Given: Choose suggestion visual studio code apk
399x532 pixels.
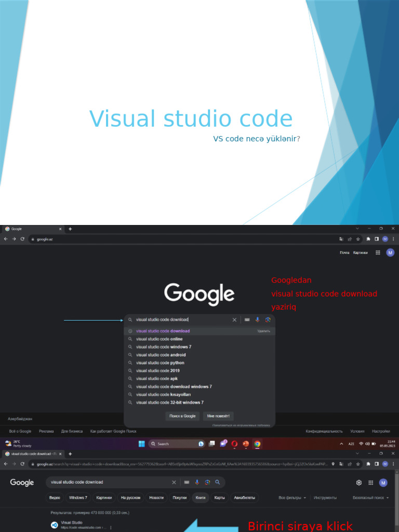Looking at the screenshot, I should pos(199,379).
